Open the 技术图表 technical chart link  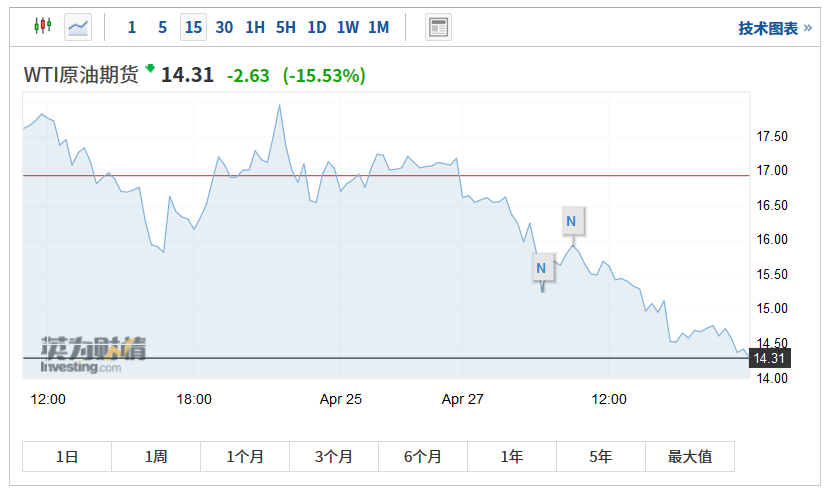[x=773, y=28]
